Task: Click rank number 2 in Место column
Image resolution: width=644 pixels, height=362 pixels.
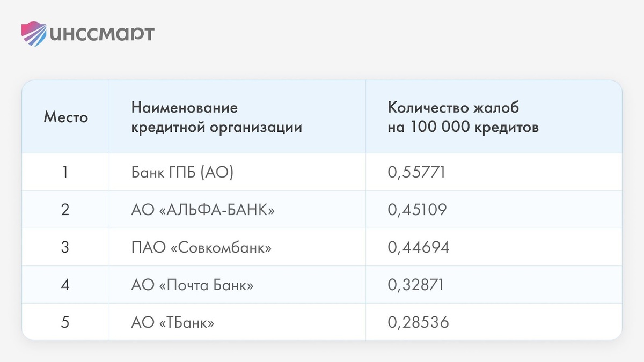Action: click(x=65, y=210)
